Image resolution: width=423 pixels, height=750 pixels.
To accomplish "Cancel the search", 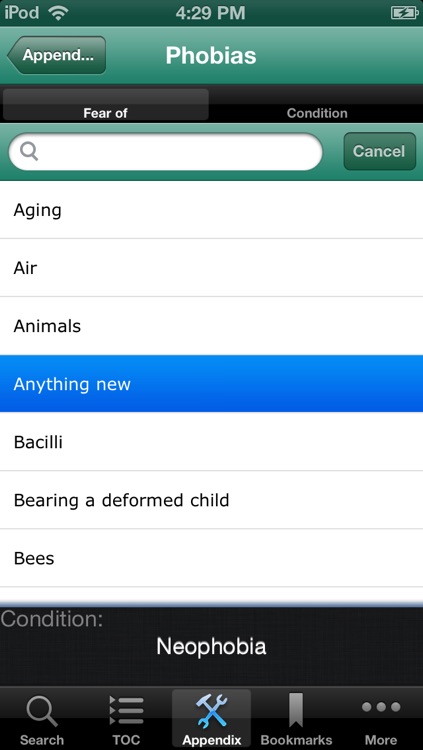I will pos(379,151).
